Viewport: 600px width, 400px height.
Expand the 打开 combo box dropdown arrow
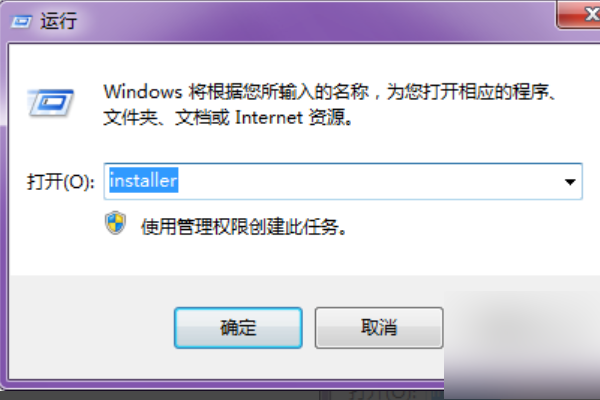click(570, 181)
